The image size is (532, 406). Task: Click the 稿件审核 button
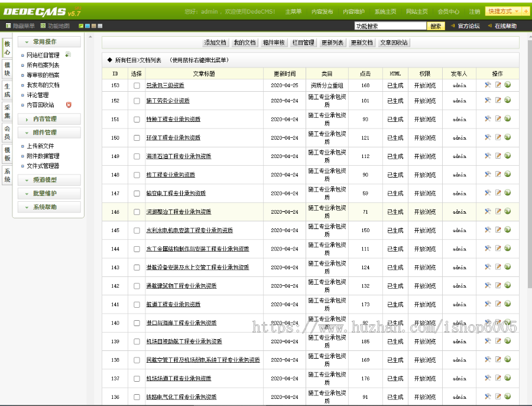(x=274, y=43)
